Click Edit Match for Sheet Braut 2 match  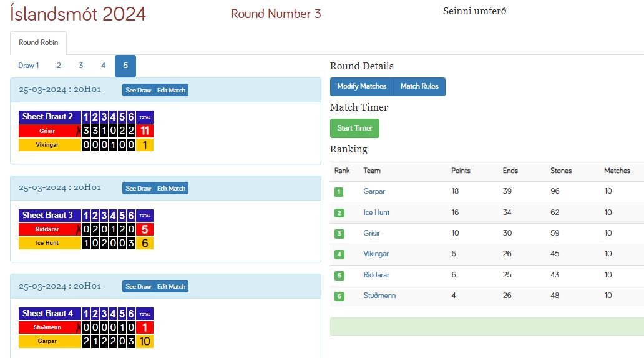point(171,91)
